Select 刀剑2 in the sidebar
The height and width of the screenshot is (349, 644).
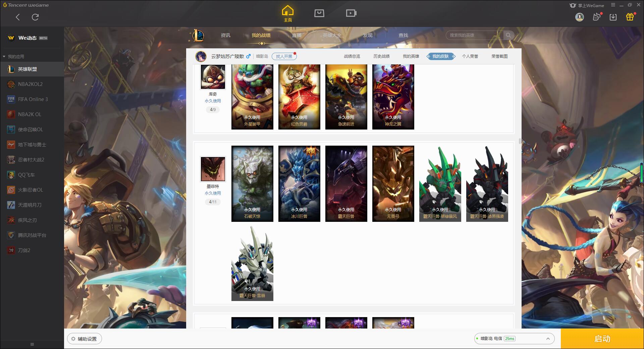click(x=32, y=250)
